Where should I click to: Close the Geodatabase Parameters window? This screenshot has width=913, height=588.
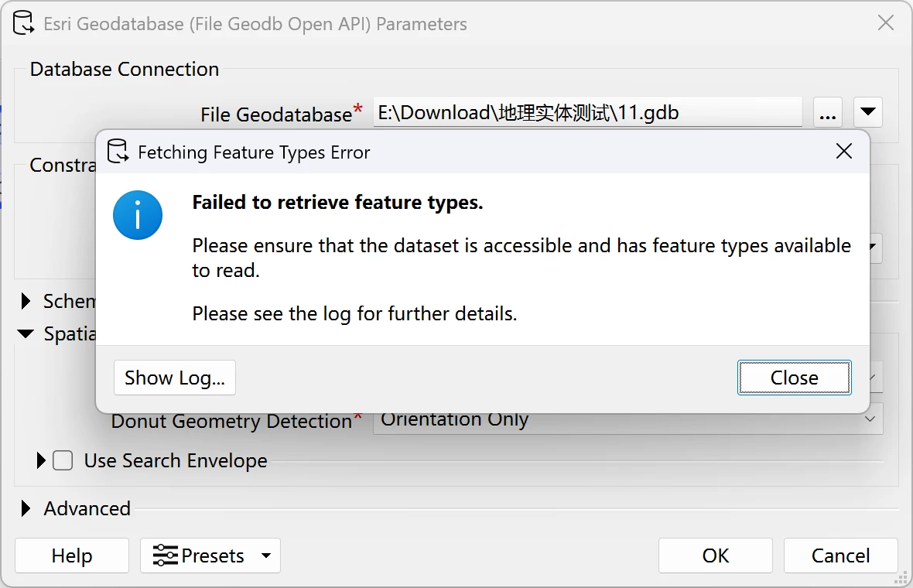(886, 22)
